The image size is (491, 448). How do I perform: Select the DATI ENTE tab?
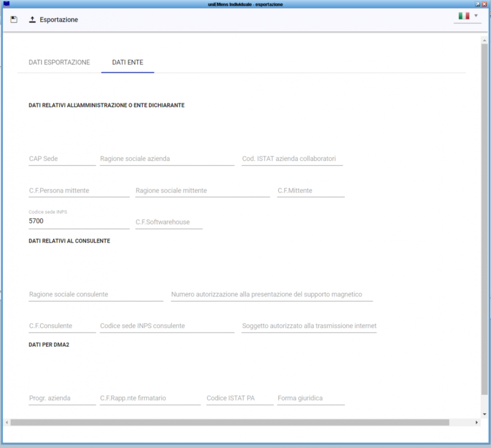(x=128, y=62)
